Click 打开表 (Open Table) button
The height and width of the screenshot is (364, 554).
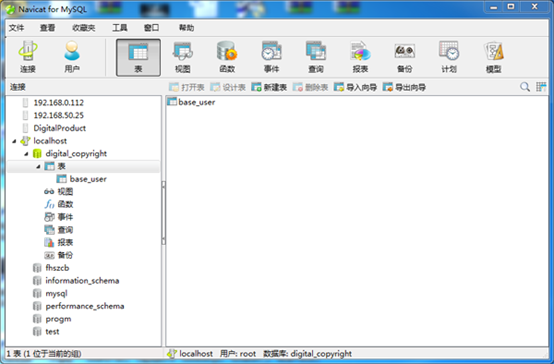tap(187, 87)
